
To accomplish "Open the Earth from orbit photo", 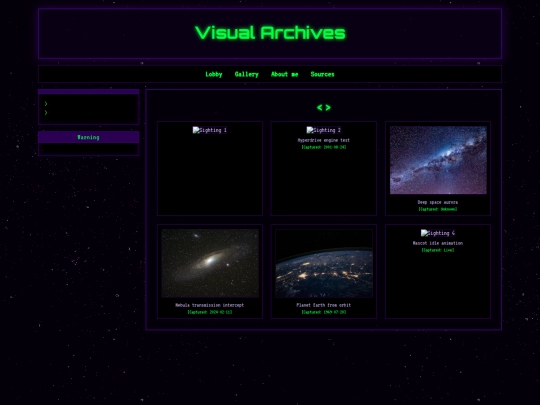I will coord(324,263).
